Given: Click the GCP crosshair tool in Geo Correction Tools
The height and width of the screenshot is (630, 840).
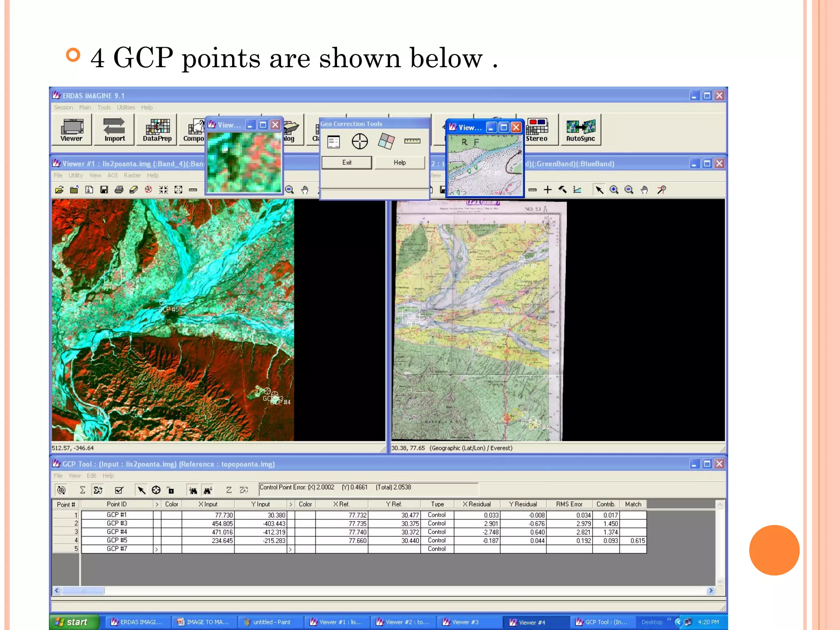Looking at the screenshot, I should click(x=360, y=142).
